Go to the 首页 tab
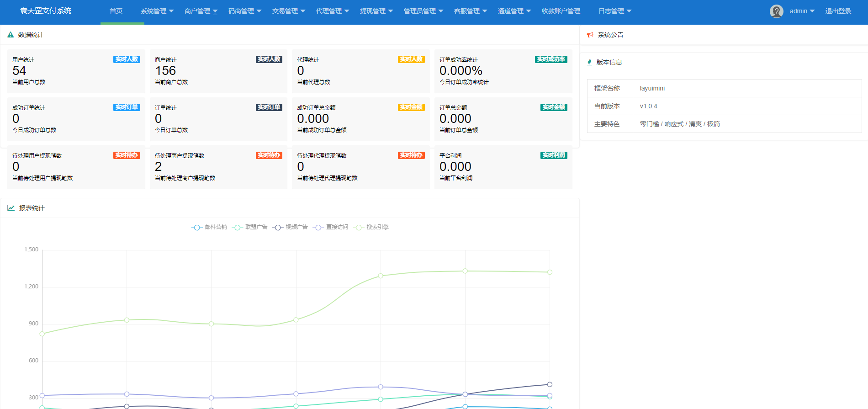This screenshot has width=868, height=409. 116,11
